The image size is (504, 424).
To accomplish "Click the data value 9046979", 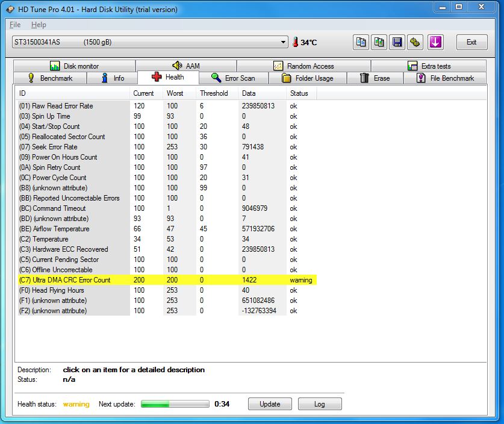I will pyautogui.click(x=255, y=208).
